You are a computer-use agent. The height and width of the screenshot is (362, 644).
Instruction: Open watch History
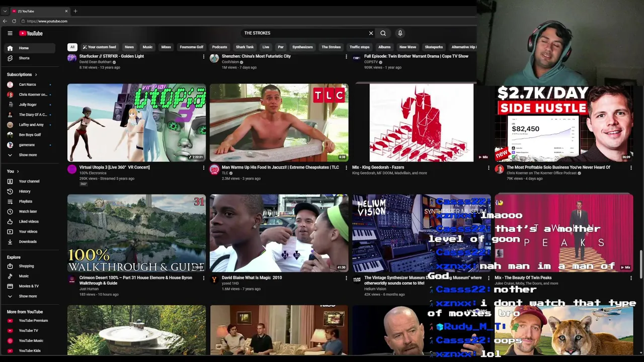click(30, 192)
